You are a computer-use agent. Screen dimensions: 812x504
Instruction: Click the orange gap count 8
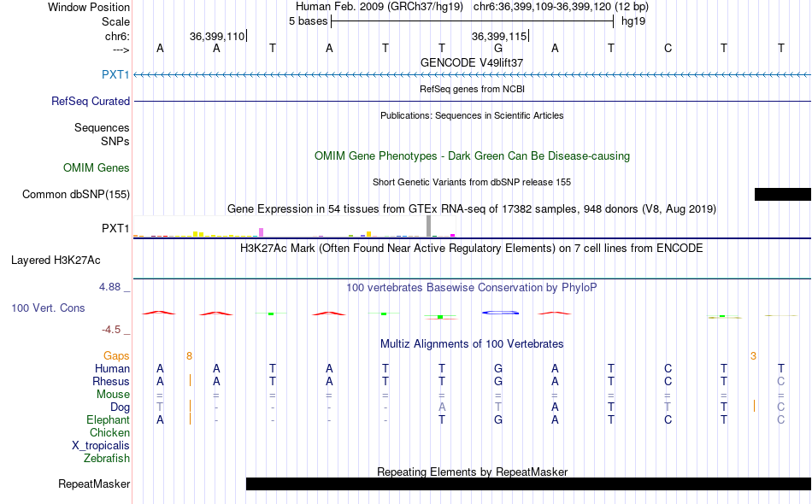[x=190, y=355]
